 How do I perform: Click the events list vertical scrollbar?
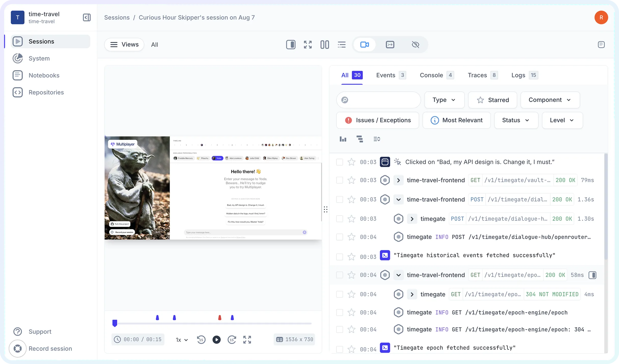pyautogui.click(x=606, y=207)
